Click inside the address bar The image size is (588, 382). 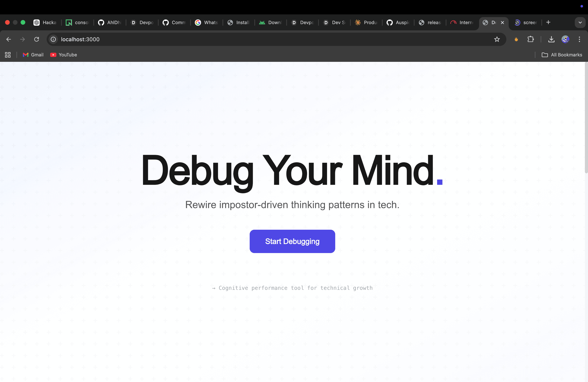(x=173, y=39)
